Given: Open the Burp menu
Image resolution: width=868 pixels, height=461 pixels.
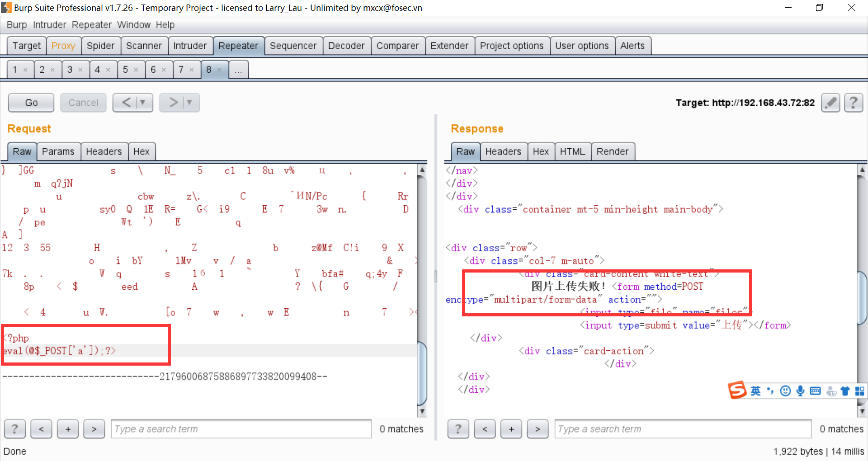Looking at the screenshot, I should pos(17,25).
